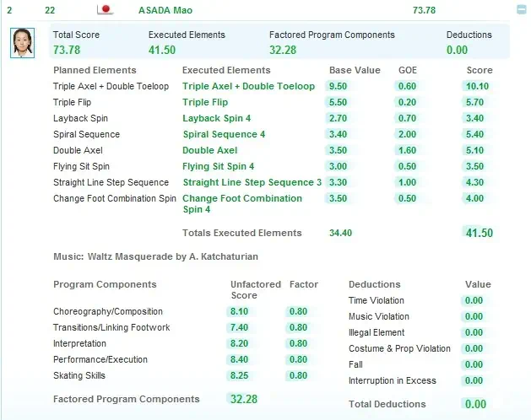Select the Flying Sit Spin 4 element
Image resolution: width=531 pixels, height=420 pixels.
218,166
